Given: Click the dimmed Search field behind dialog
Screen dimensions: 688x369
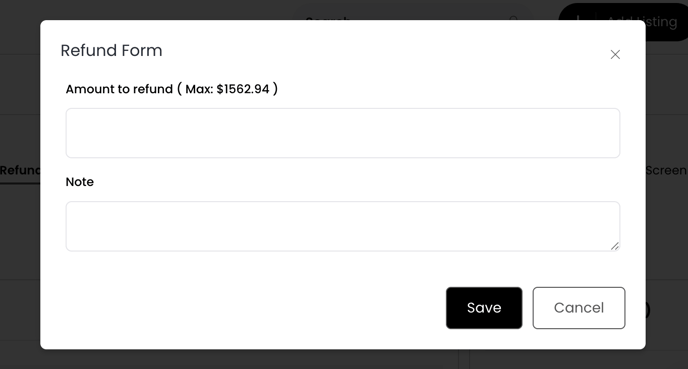Looking at the screenshot, I should (x=327, y=18).
